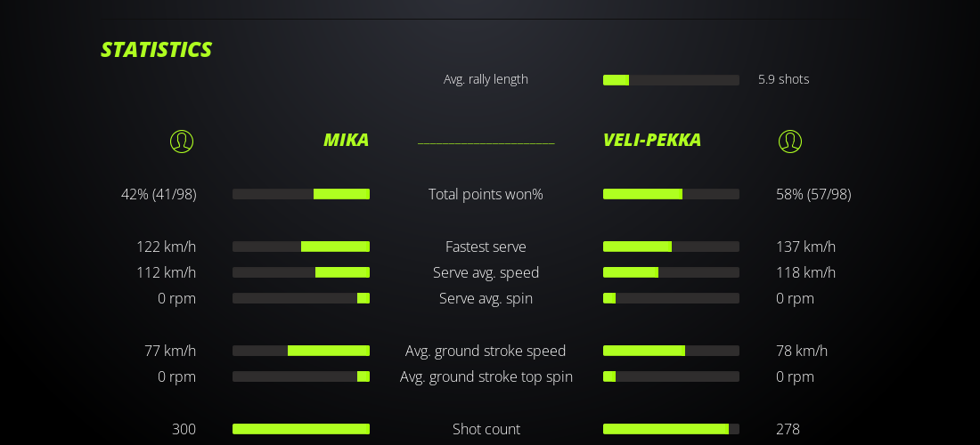Screen dimensions: 980x445
Task: Click Veli-Pekka's Total points won bar
Action: tap(671, 194)
